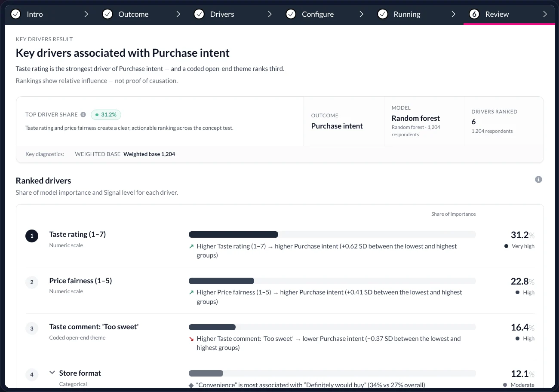Switch to the Drivers step tab
559x392 pixels.
coord(234,14)
